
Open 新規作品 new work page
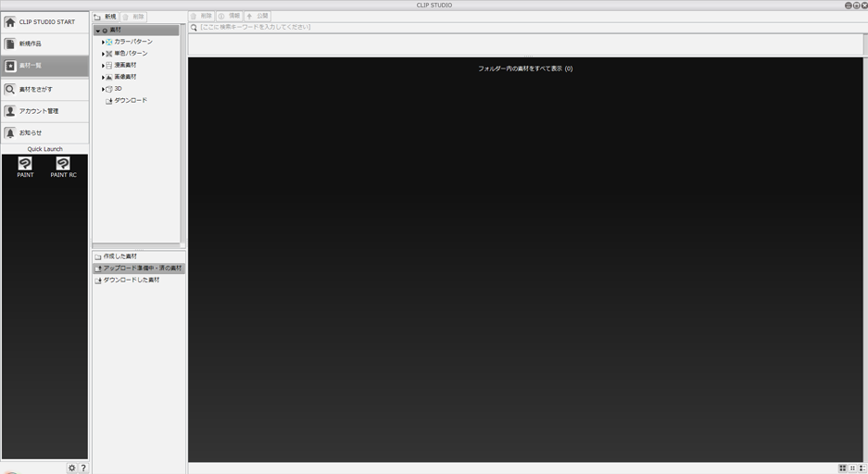click(44, 44)
